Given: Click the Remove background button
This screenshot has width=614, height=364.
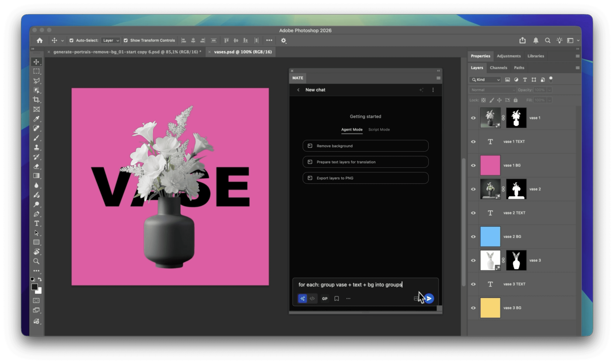Looking at the screenshot, I should [365, 146].
